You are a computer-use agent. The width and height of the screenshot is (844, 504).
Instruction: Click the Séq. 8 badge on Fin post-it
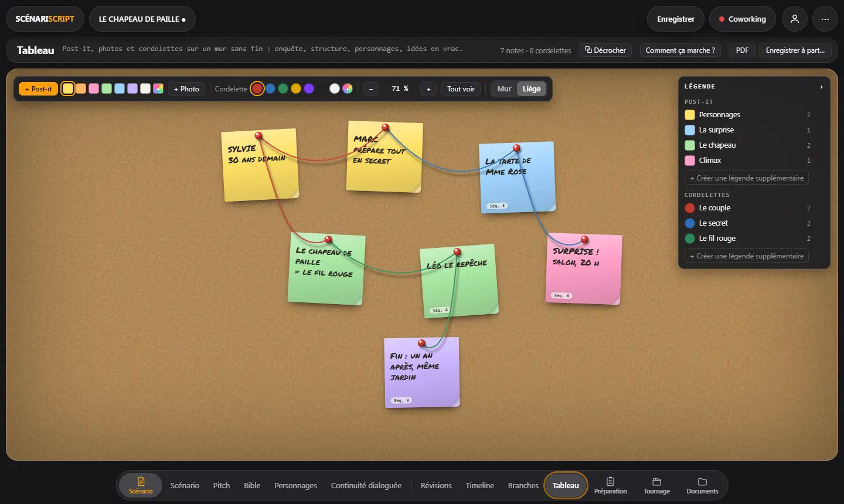401,400
